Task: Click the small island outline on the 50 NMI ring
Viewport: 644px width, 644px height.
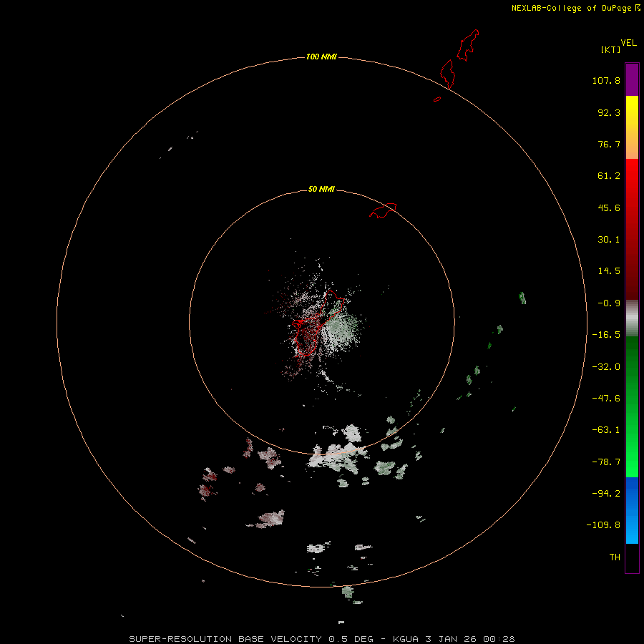Action: pyautogui.click(x=383, y=210)
